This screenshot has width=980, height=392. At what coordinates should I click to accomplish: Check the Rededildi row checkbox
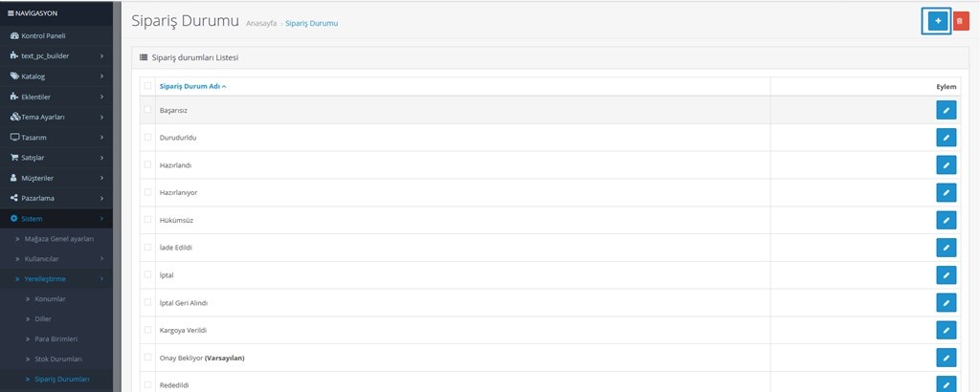147,384
